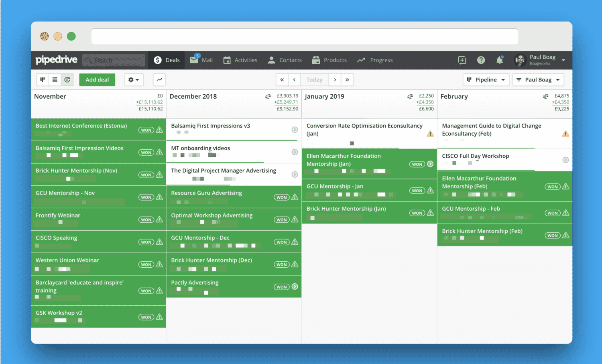Open Ellen Macarthur Foundation Mentorship (Feb) deal
The width and height of the screenshot is (602, 364).
505,186
